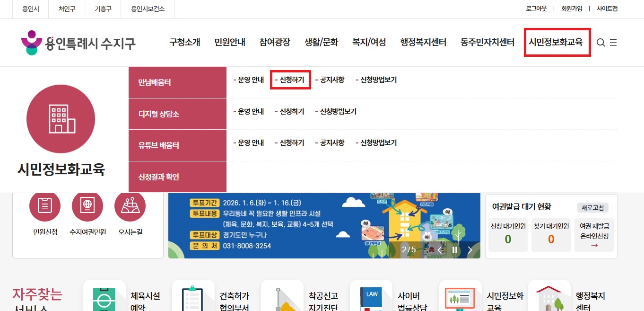The width and height of the screenshot is (644, 311).
Task: Open the 민원안내 top menu
Action: (x=230, y=42)
